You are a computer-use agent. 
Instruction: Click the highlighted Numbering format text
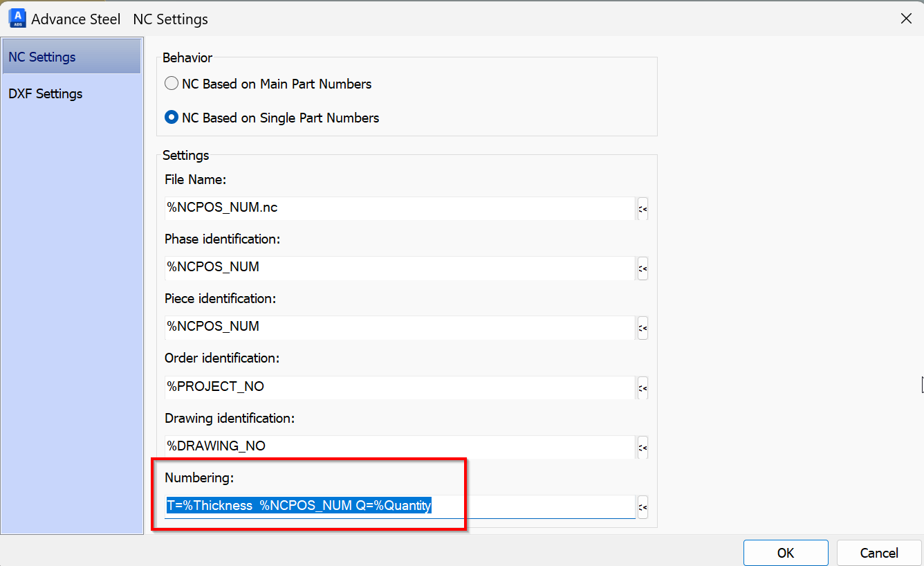click(x=297, y=505)
